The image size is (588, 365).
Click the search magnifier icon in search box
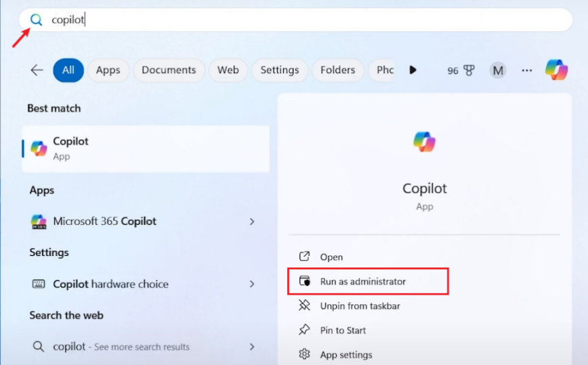click(37, 20)
